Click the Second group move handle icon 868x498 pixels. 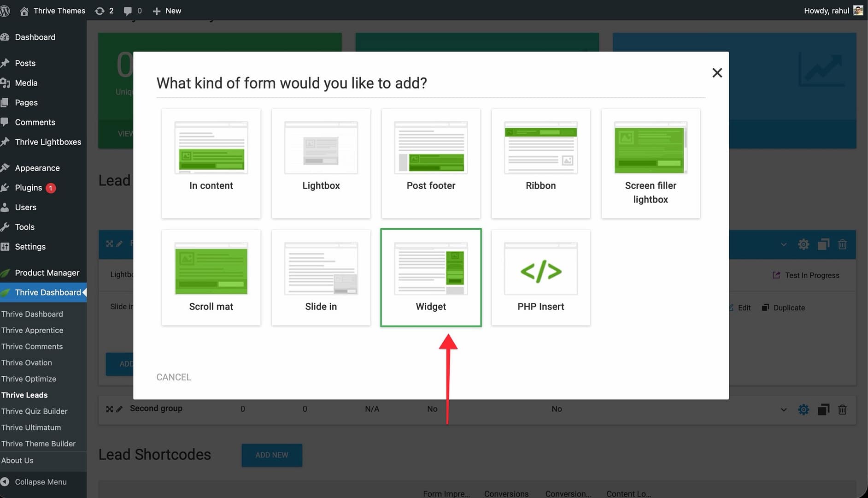(109, 409)
